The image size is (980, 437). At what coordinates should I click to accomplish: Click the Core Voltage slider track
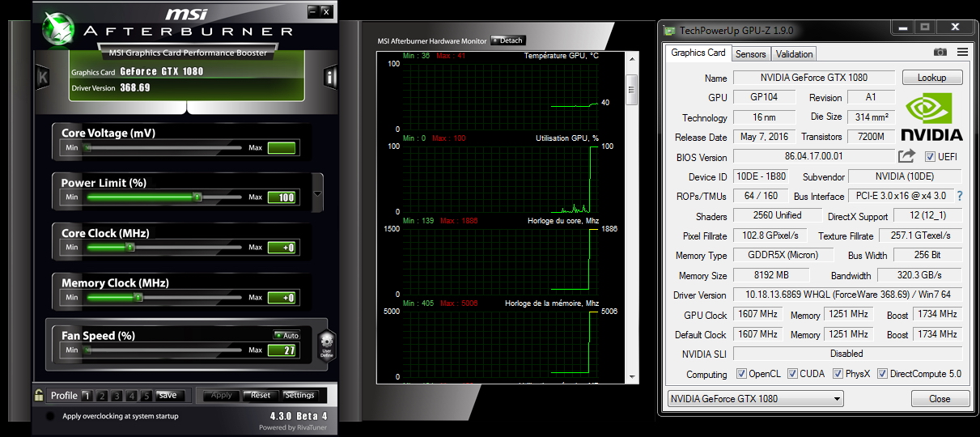click(164, 147)
